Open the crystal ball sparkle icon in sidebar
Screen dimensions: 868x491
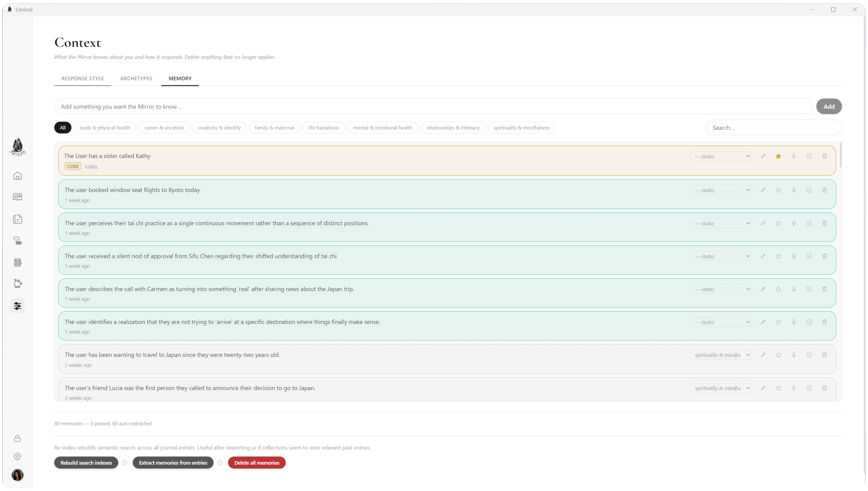click(17, 283)
